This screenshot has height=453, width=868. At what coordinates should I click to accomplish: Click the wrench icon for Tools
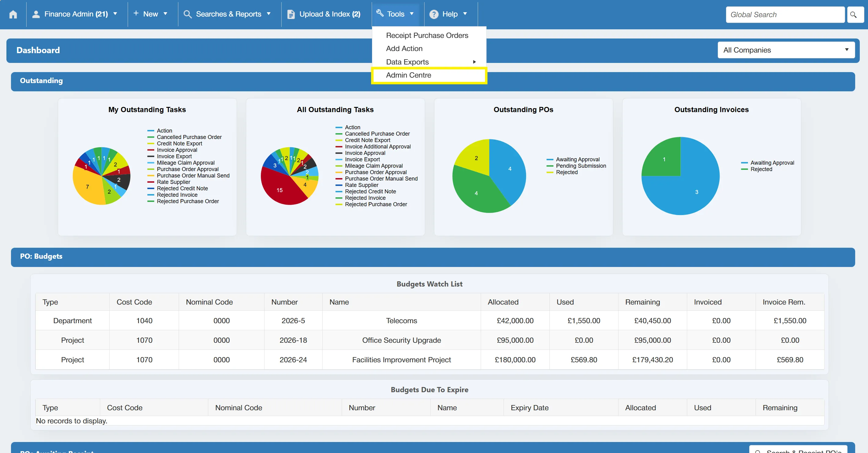(x=380, y=13)
